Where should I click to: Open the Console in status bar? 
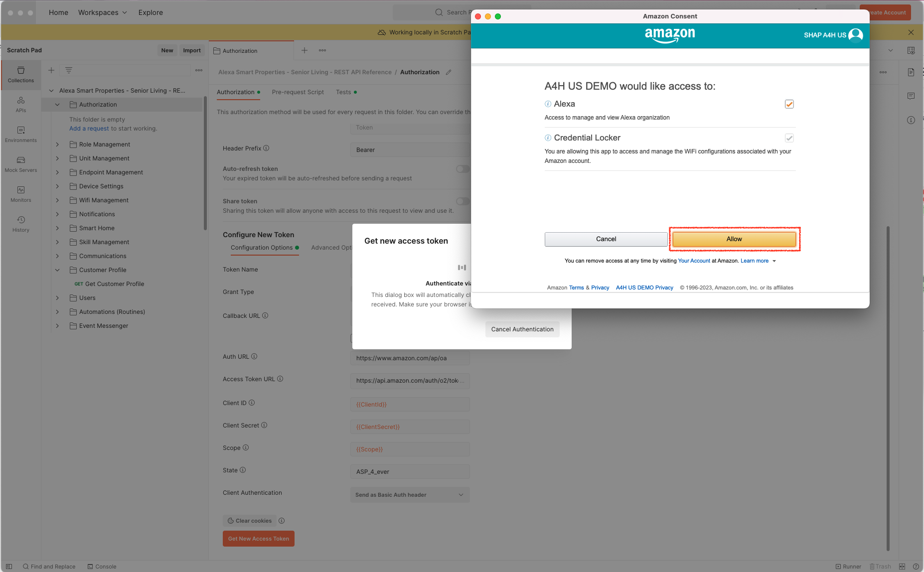coord(102,567)
